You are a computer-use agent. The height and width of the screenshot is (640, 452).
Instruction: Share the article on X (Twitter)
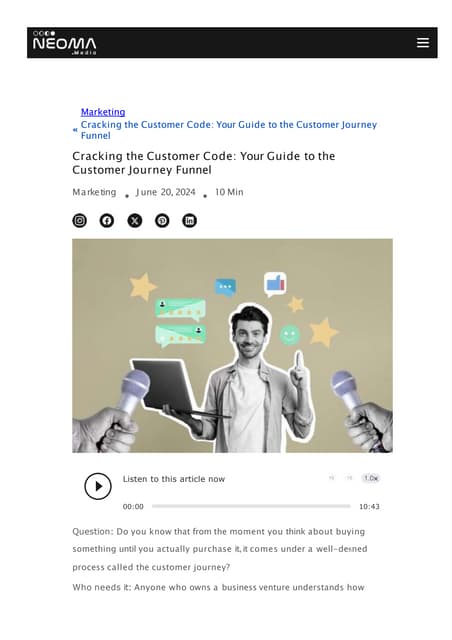coord(135,221)
